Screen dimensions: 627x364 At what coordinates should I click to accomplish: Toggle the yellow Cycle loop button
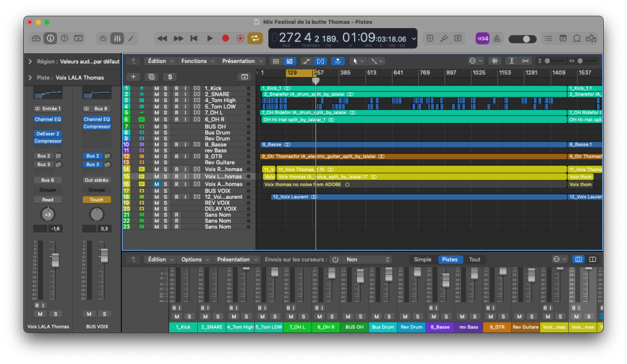255,38
